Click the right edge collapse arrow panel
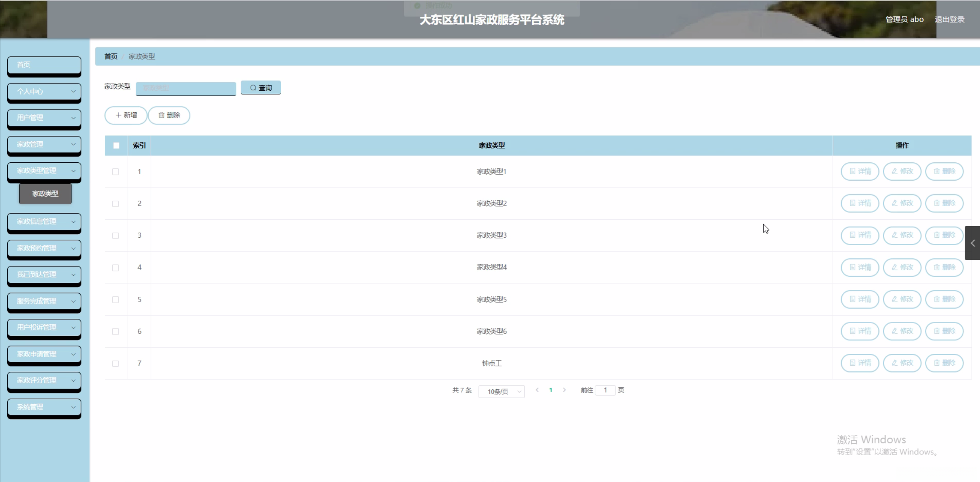Viewport: 980px width, 482px height. (x=972, y=243)
